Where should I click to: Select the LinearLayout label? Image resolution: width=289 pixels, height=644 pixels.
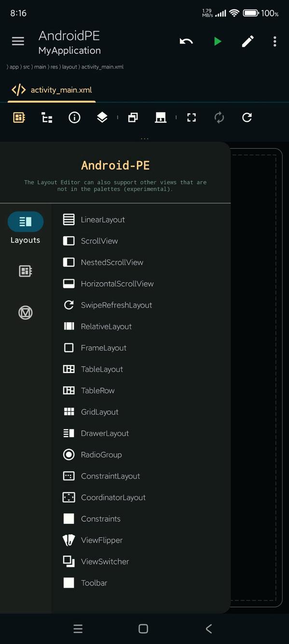tap(103, 219)
